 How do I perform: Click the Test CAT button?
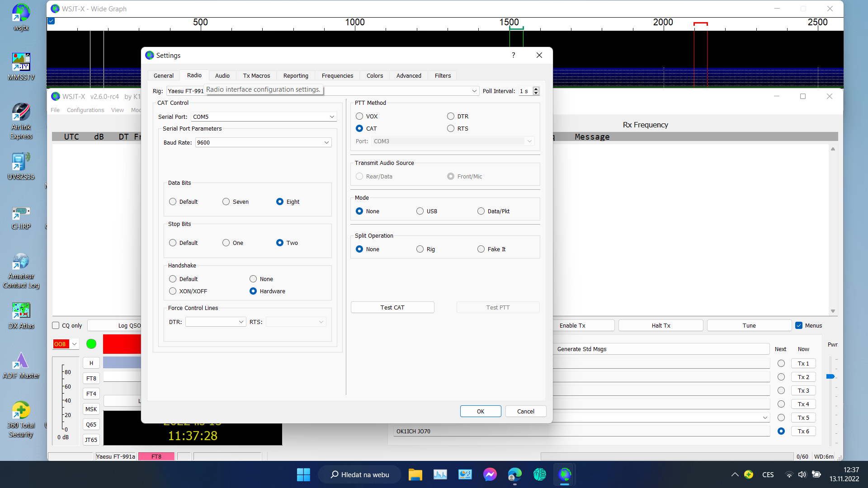tap(392, 307)
